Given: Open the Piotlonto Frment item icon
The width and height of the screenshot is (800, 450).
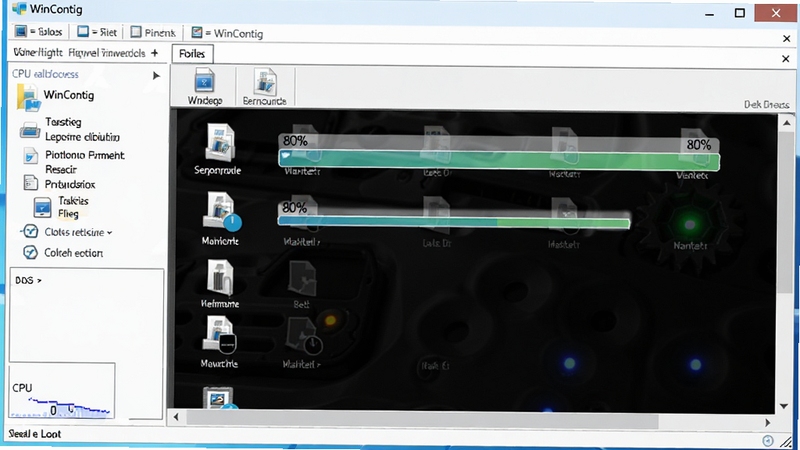Looking at the screenshot, I should point(31,156).
